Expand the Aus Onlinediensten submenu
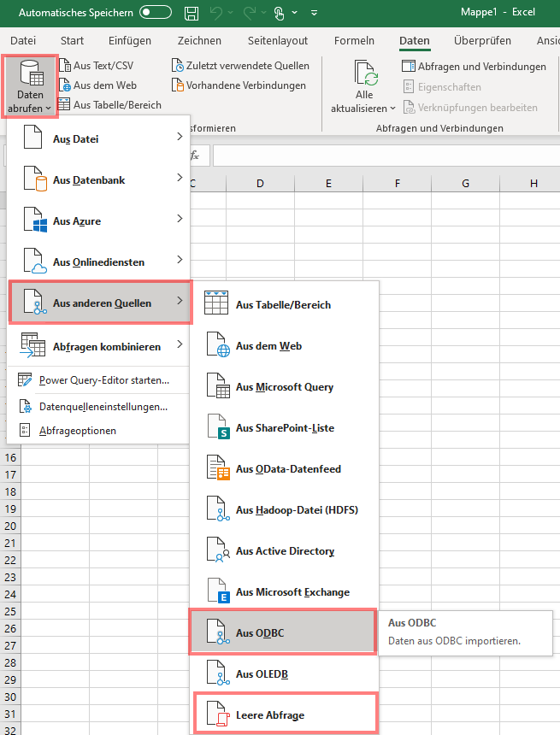Screen dimensions: 560x735 tap(98, 262)
